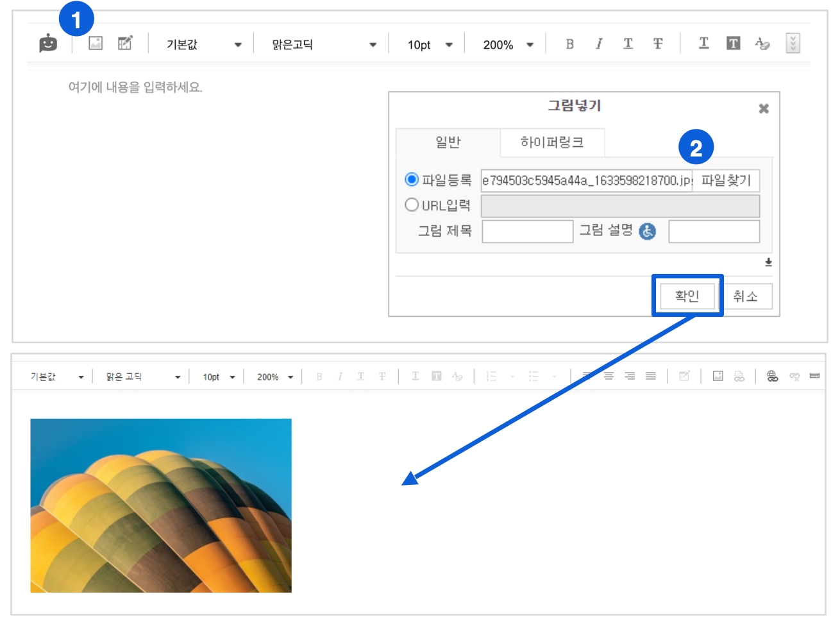This screenshot has width=840, height=626.
Task: Apply strikethrough from the top toolbar
Action: [658, 44]
